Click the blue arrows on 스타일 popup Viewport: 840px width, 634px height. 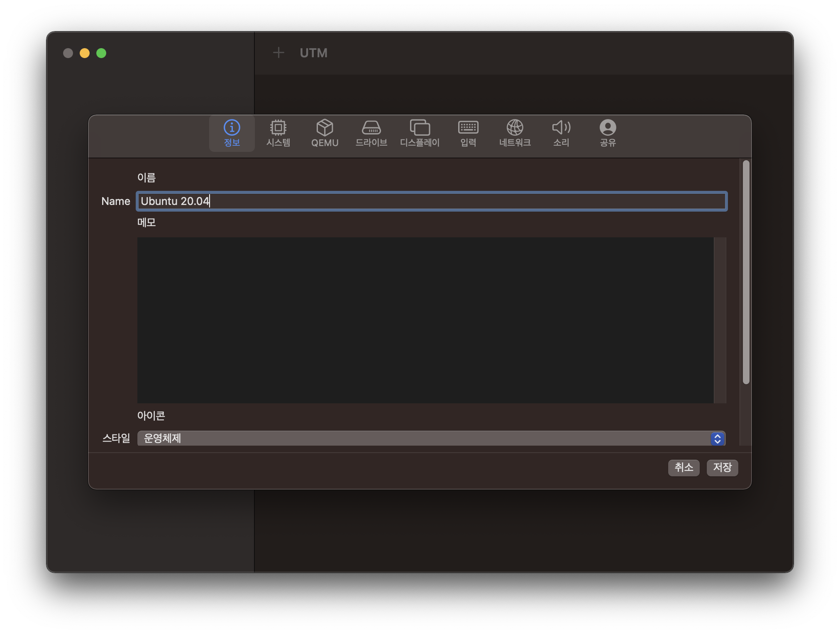pyautogui.click(x=718, y=439)
